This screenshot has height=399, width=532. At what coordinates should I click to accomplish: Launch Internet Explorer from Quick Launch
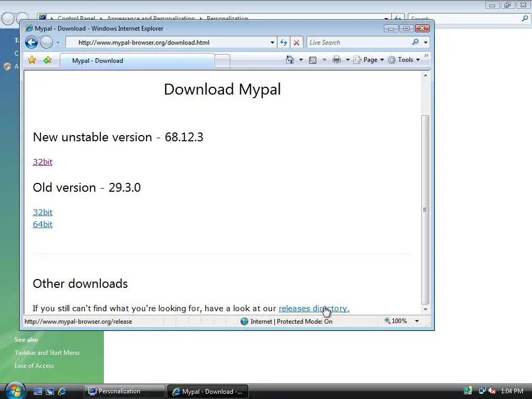[62, 392]
